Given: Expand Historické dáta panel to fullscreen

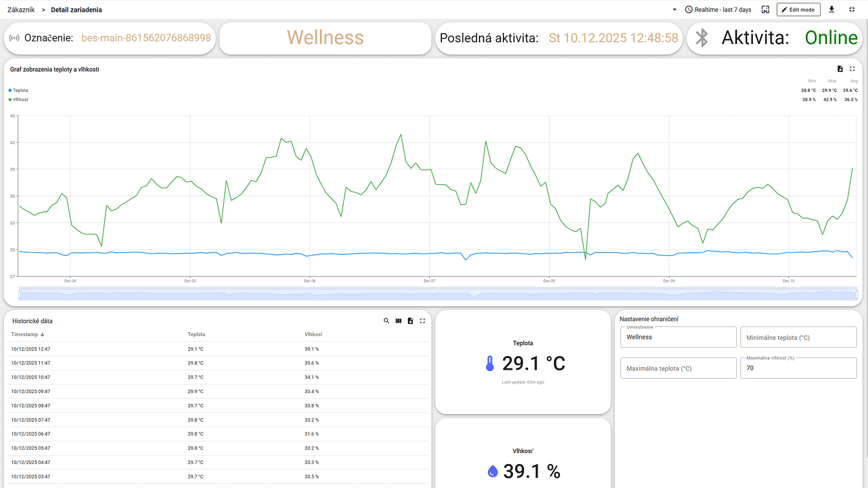Looking at the screenshot, I should (423, 321).
